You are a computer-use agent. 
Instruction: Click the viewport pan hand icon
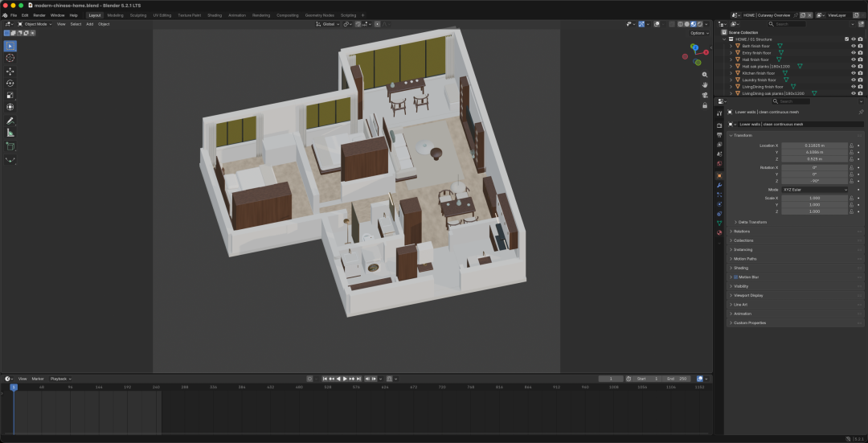point(705,84)
